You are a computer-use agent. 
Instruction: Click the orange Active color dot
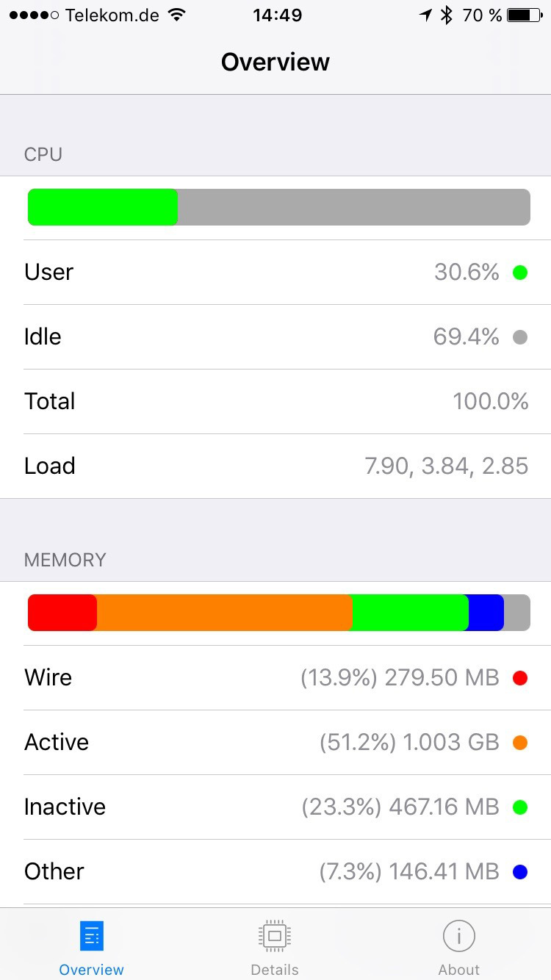point(520,743)
